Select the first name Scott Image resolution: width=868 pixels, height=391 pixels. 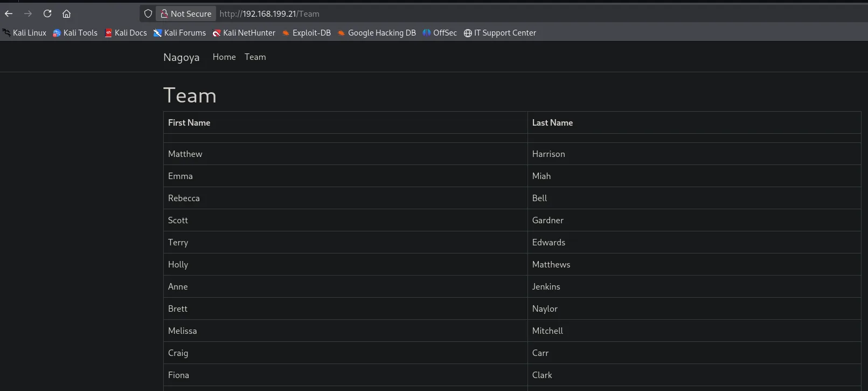pyautogui.click(x=178, y=220)
